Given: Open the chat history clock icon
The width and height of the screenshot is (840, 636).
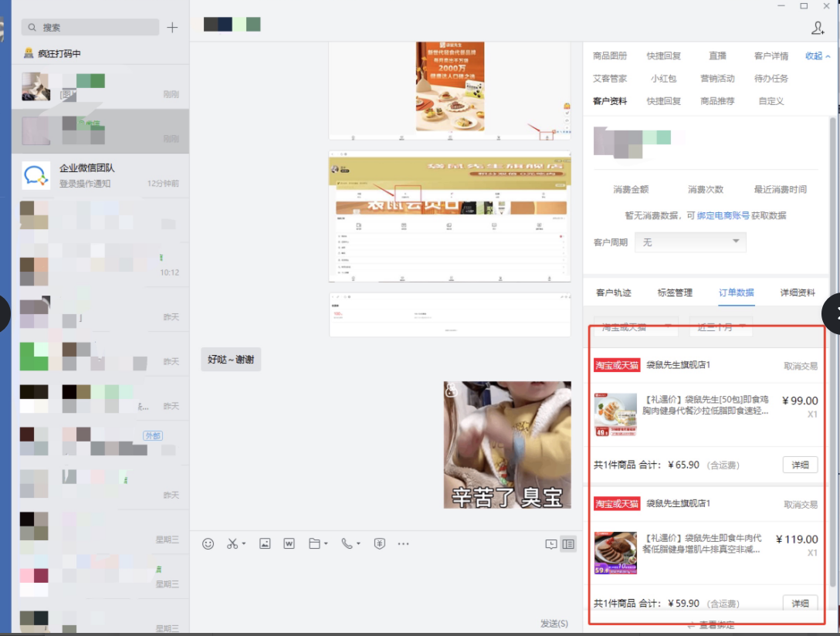Looking at the screenshot, I should pyautogui.click(x=550, y=544).
